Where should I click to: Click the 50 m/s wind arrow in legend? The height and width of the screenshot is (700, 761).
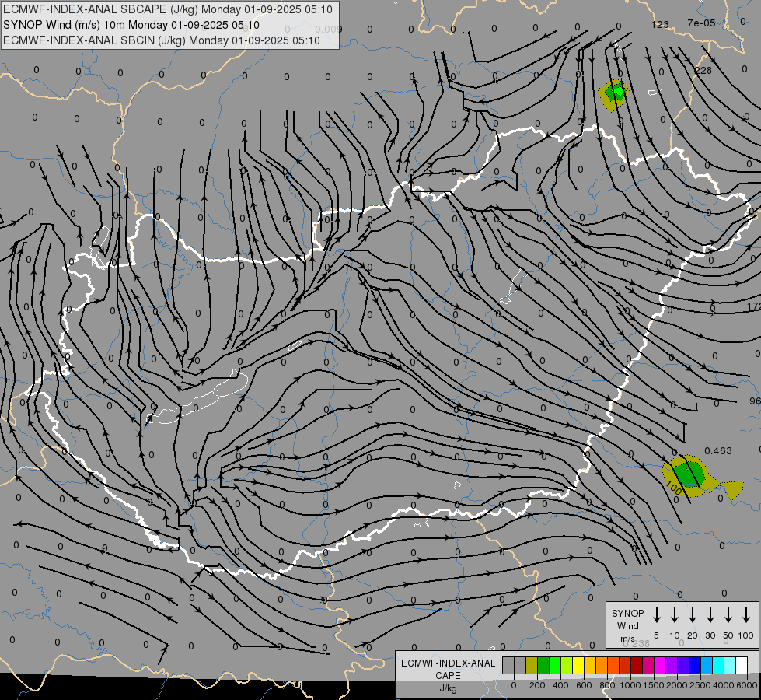coord(728,614)
